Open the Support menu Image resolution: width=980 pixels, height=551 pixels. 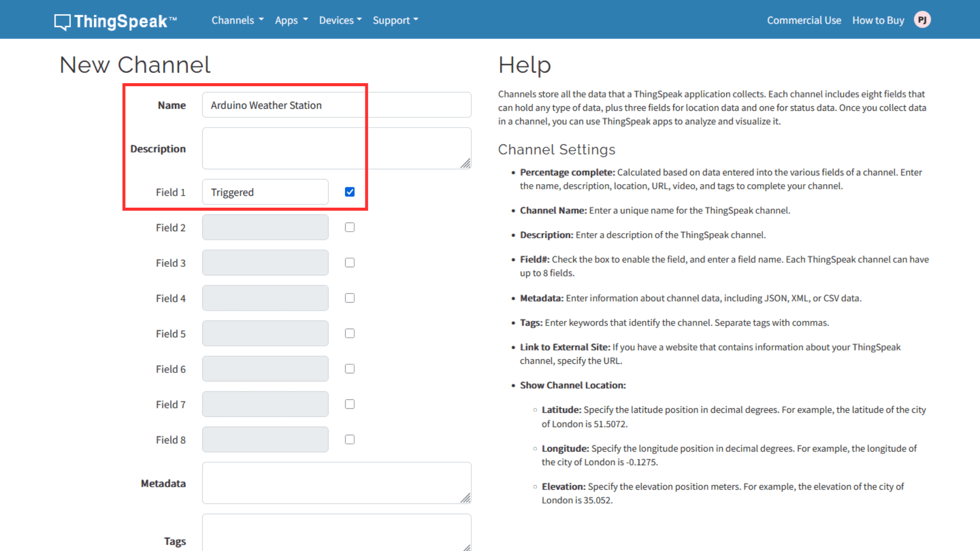396,20
